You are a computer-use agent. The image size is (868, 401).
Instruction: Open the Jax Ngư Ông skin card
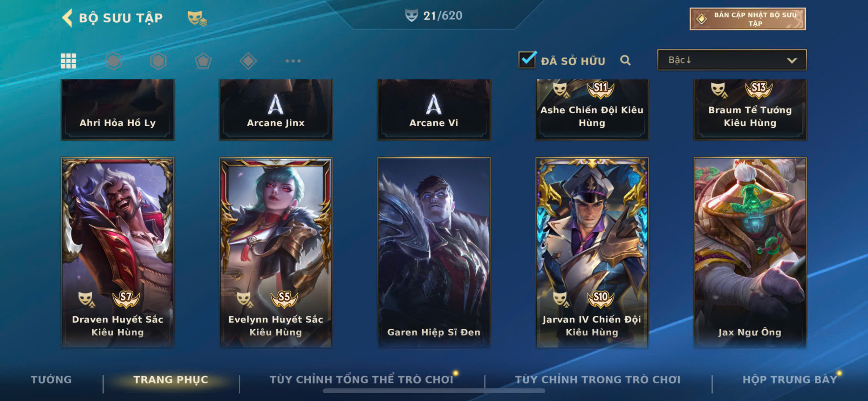pos(750,252)
